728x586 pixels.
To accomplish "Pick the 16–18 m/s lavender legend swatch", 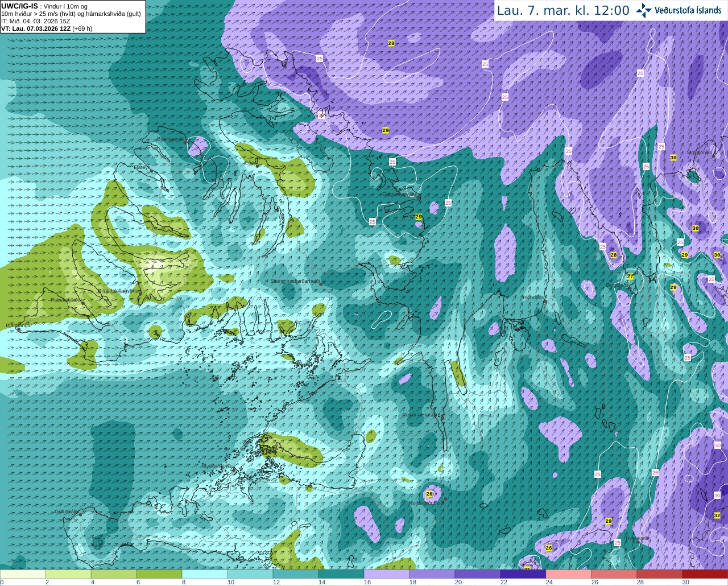I will 387,574.
